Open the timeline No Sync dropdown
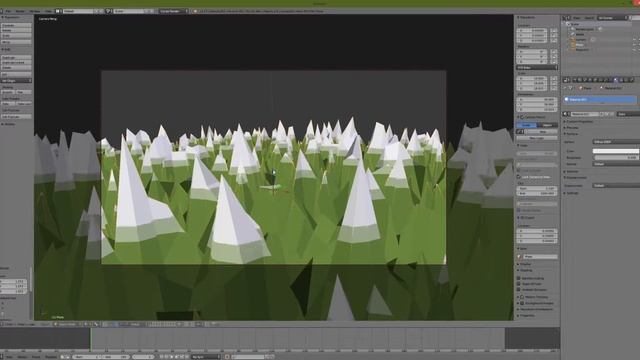The height and width of the screenshot is (360, 640). 206,357
